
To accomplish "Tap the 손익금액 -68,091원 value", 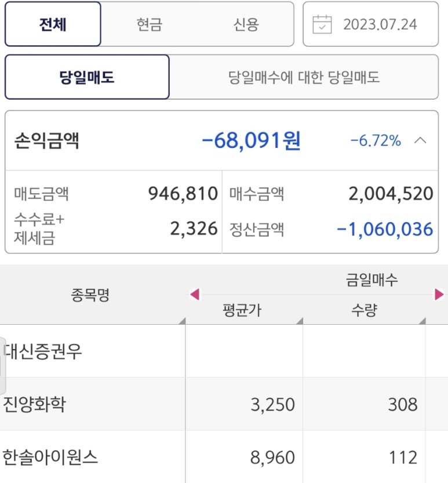I will [251, 141].
